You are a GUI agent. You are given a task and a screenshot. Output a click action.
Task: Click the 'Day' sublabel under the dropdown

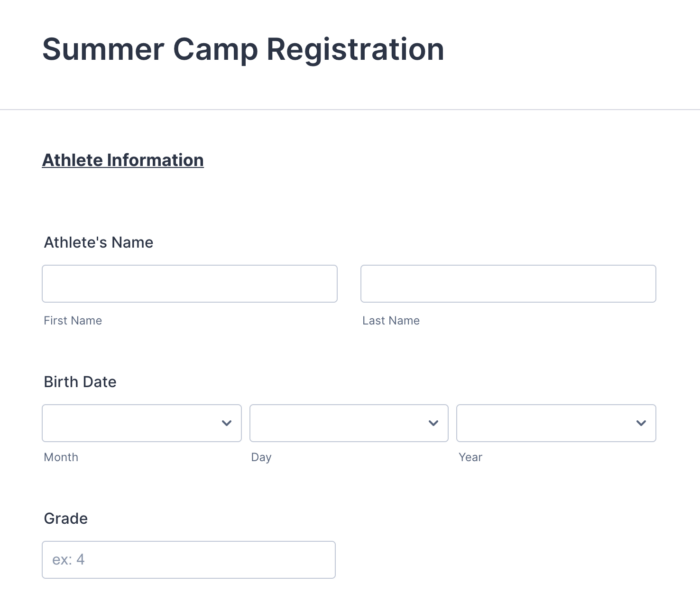[261, 457]
